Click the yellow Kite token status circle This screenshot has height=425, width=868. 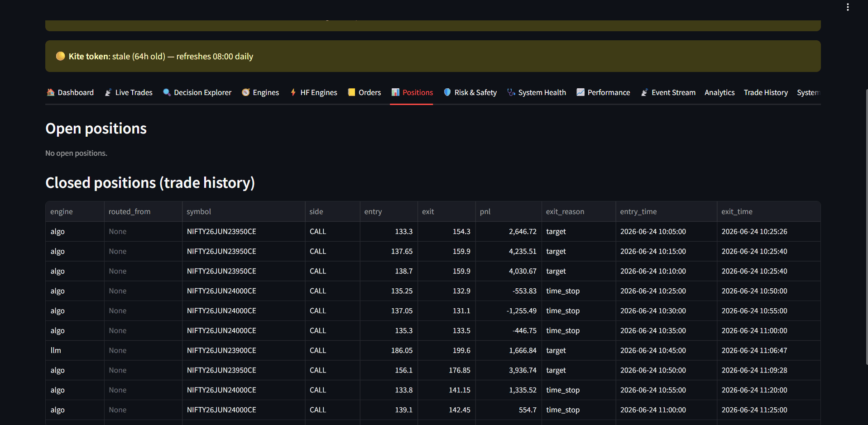point(60,56)
